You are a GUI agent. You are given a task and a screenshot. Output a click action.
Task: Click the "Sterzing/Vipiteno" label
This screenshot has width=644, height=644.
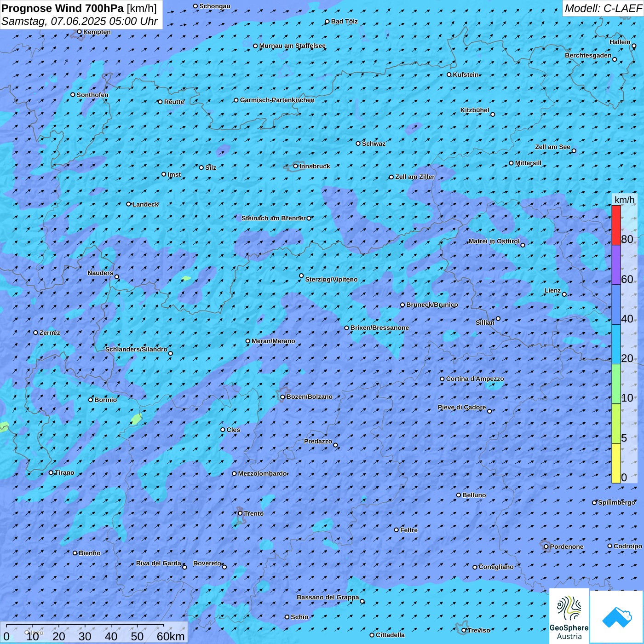[331, 279]
